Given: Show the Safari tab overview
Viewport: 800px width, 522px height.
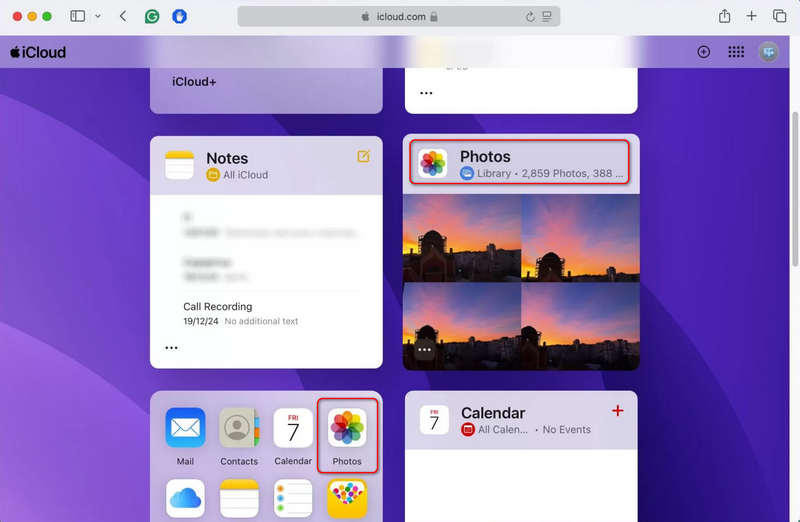Looking at the screenshot, I should 779,16.
